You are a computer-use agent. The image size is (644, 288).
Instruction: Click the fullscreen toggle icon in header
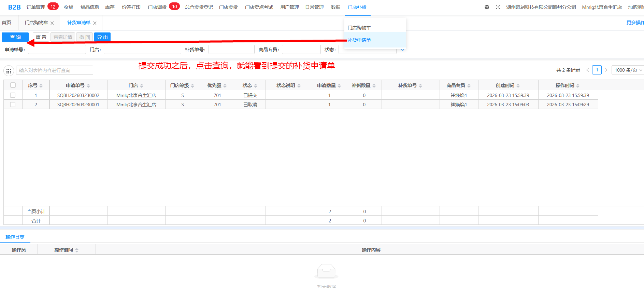(x=498, y=7)
